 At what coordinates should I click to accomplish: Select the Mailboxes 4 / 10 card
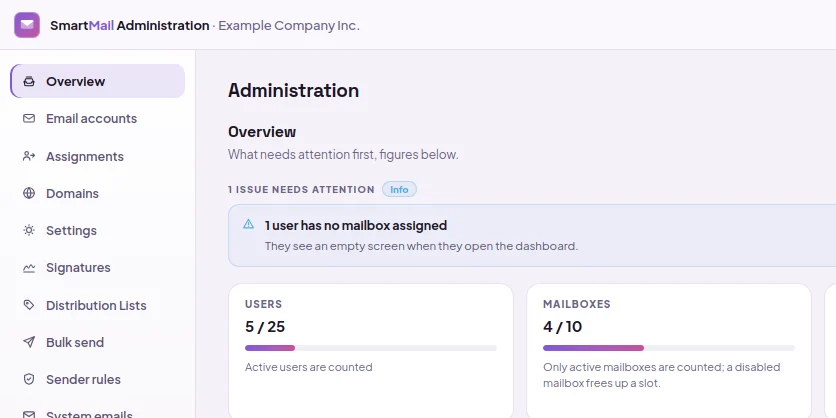point(669,351)
